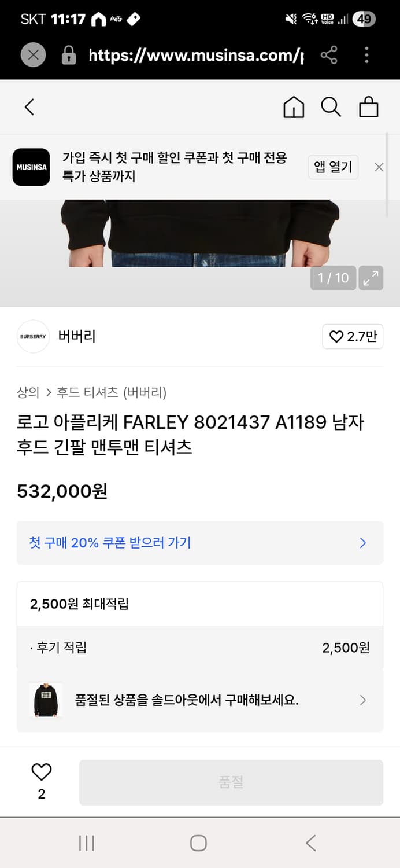Open the Musinsa search

coord(331,107)
